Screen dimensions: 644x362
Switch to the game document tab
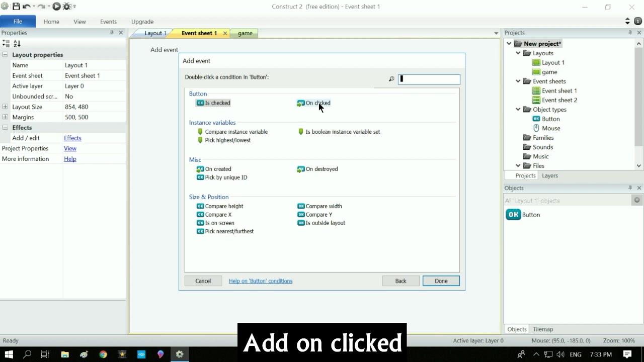click(x=245, y=33)
